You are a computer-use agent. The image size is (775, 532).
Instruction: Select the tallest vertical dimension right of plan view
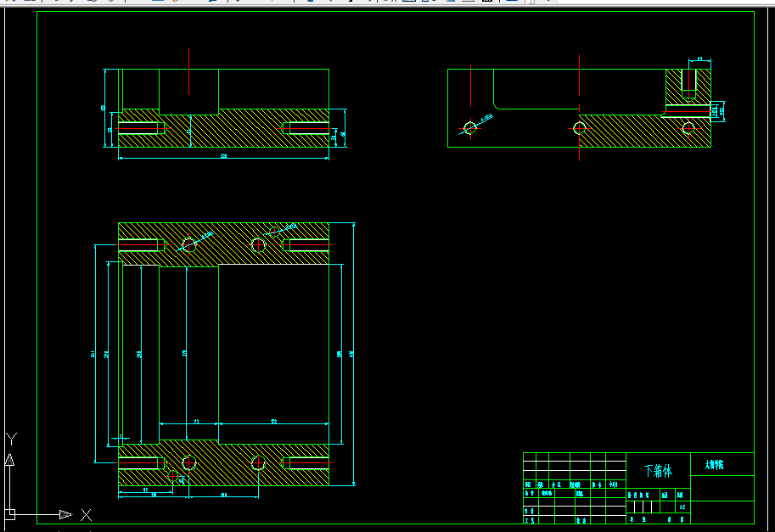click(353, 354)
